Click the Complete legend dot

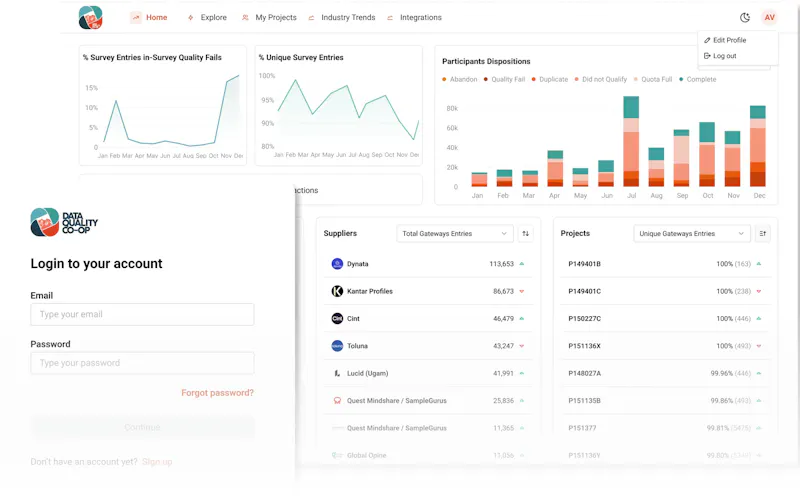pyautogui.click(x=681, y=79)
